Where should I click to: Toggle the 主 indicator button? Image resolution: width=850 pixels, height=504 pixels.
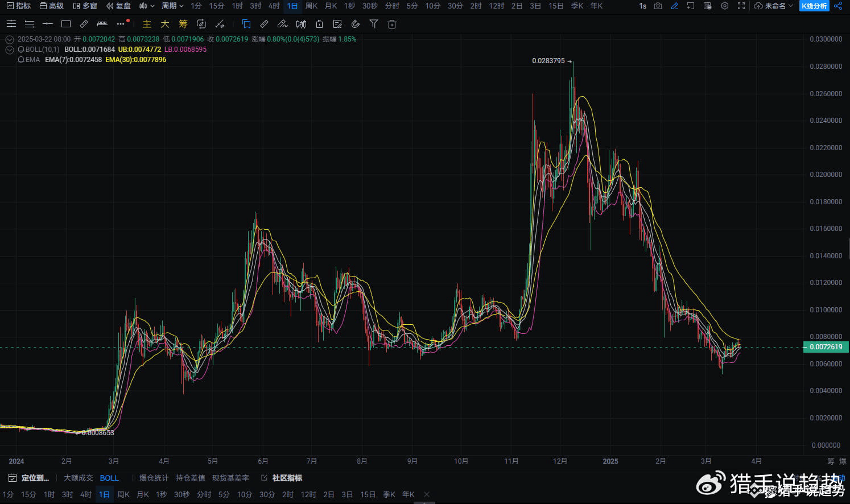tap(147, 24)
